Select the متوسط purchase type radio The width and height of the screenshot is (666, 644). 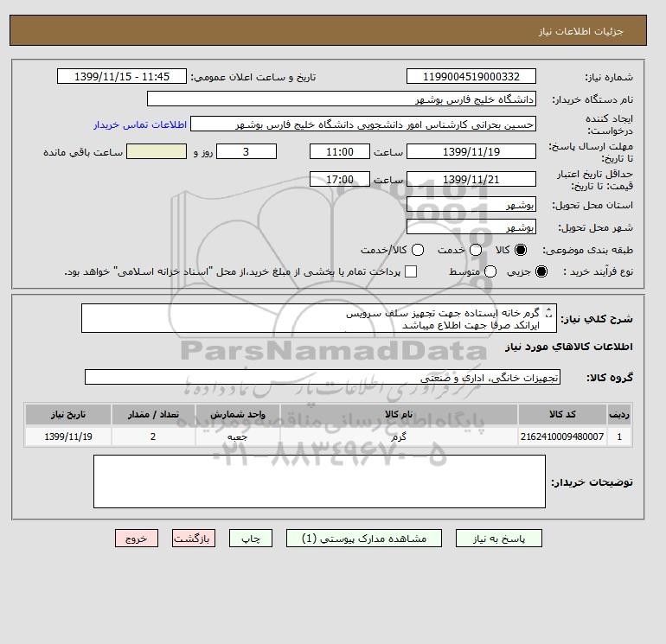pyautogui.click(x=490, y=271)
